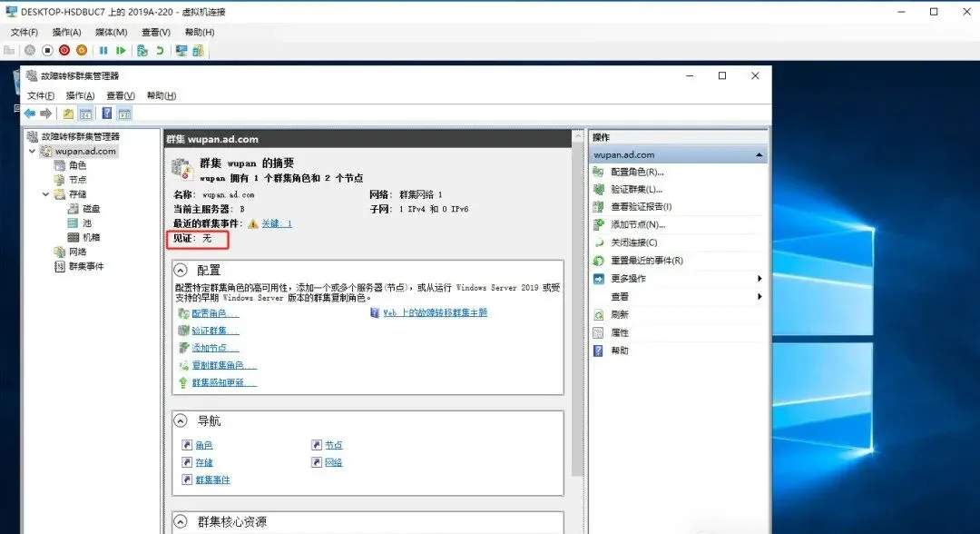Screen dimensions: 980x534
Task: Toggle the show/hide console tree toolbar icon
Action: click(x=86, y=113)
